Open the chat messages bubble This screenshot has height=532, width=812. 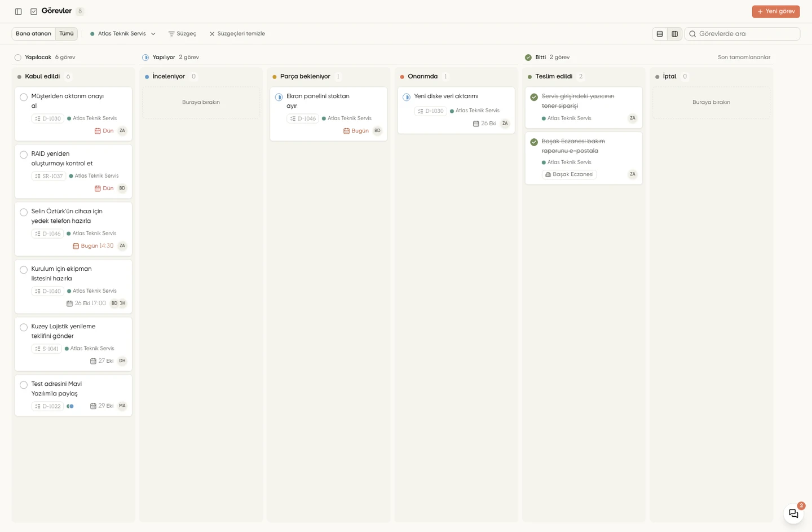[793, 513]
